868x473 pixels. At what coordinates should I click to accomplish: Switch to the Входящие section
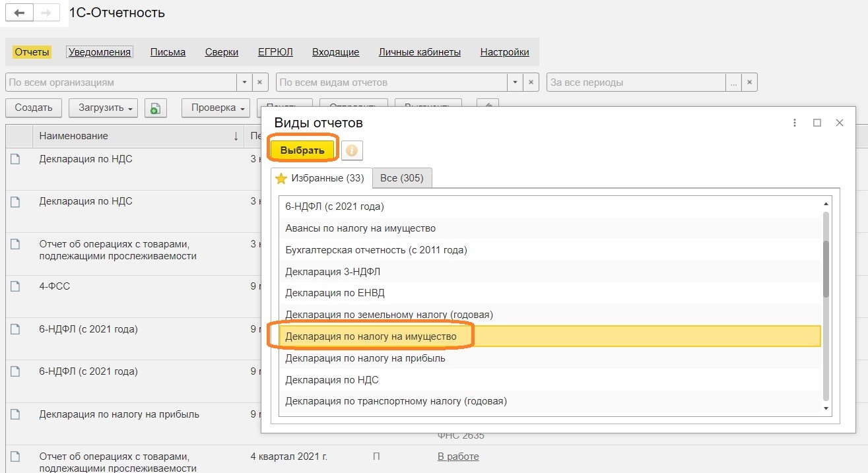pyautogui.click(x=335, y=52)
